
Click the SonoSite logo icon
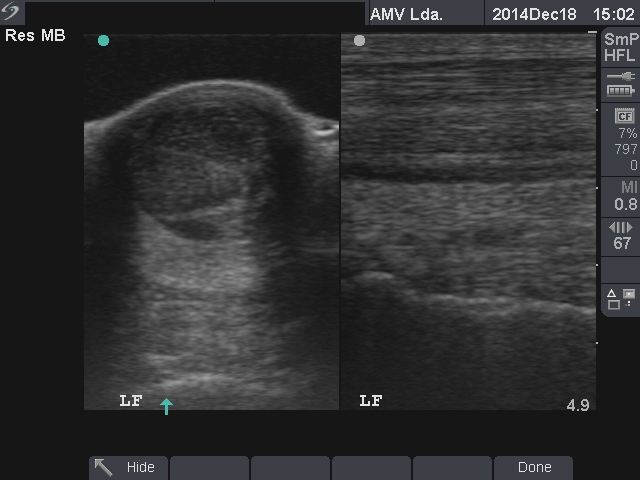click(x=13, y=13)
